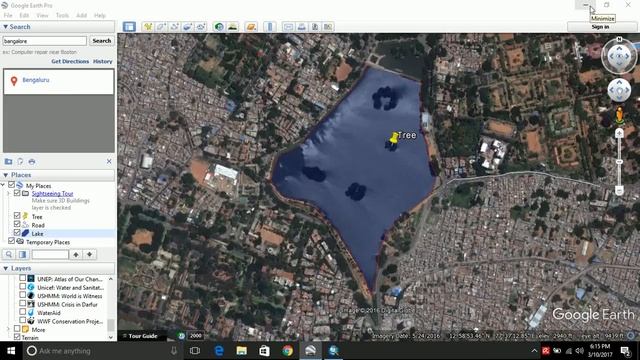Open the File menu
The image size is (640, 360).
pyautogui.click(x=8, y=16)
